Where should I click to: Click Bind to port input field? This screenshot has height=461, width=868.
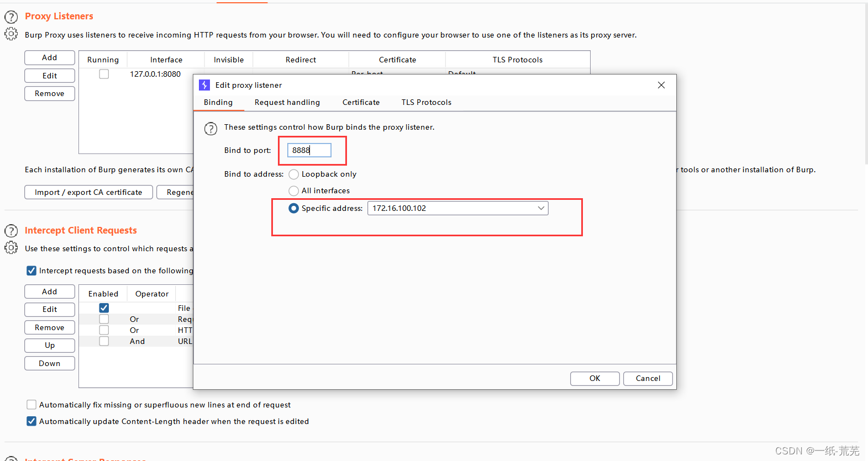309,150
